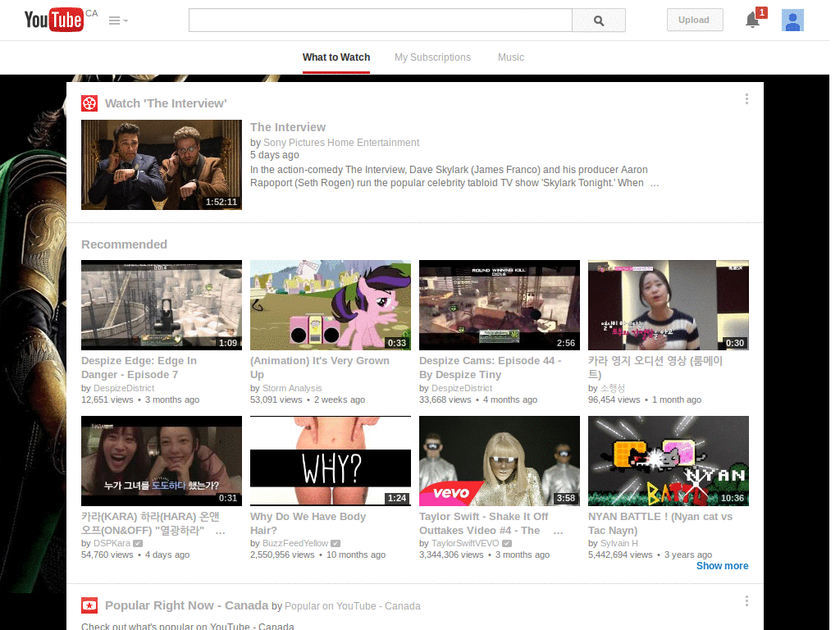Click verified badge next to DSPKara

click(x=138, y=543)
